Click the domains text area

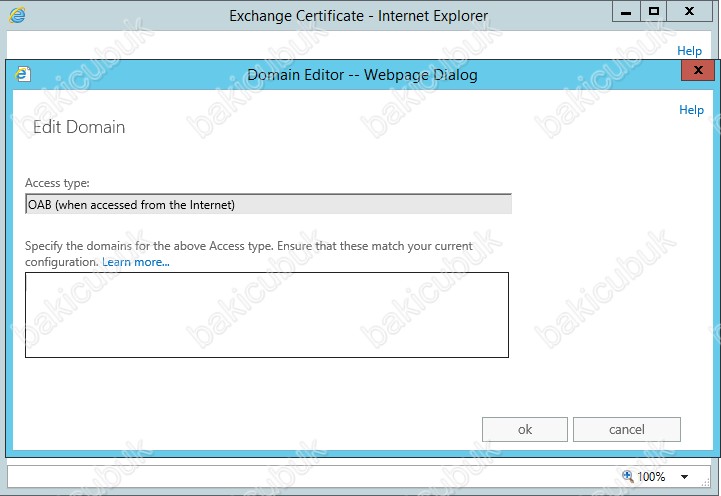pos(267,315)
